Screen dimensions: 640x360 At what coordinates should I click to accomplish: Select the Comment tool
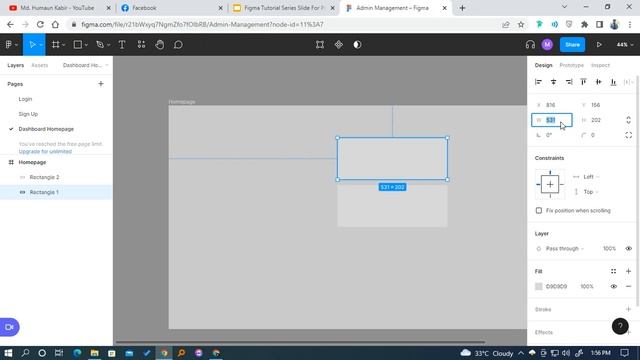tap(178, 44)
